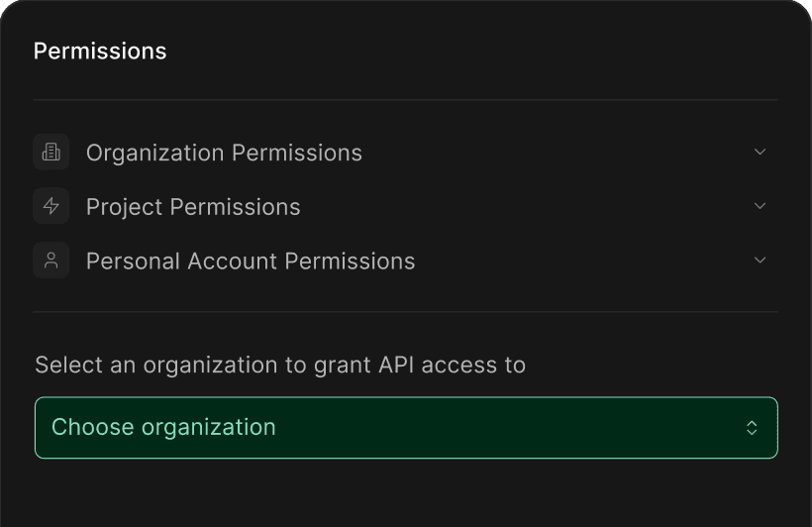Click the Permissions section heading
This screenshot has width=812, height=527.
[x=100, y=52]
